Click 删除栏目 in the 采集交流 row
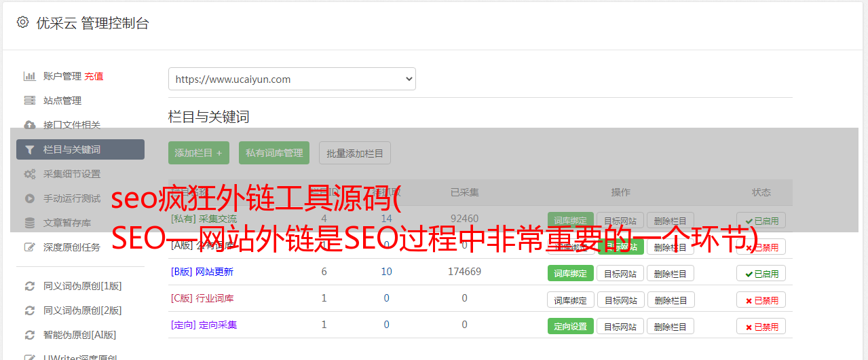Viewport: 868px width, 360px height. (x=670, y=221)
